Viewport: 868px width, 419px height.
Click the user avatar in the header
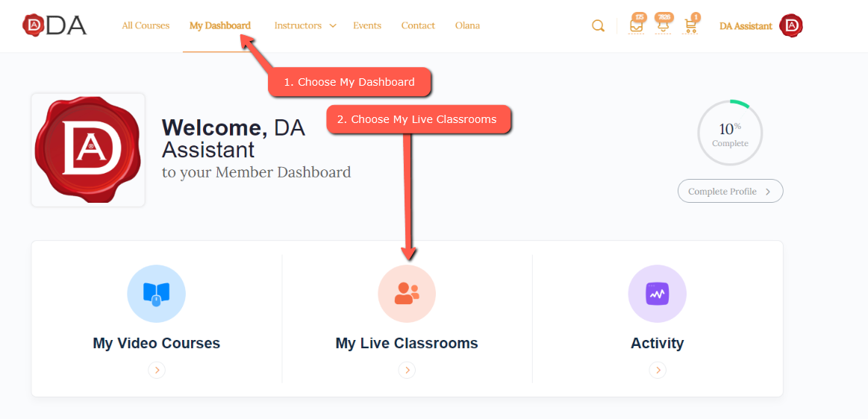click(x=790, y=26)
